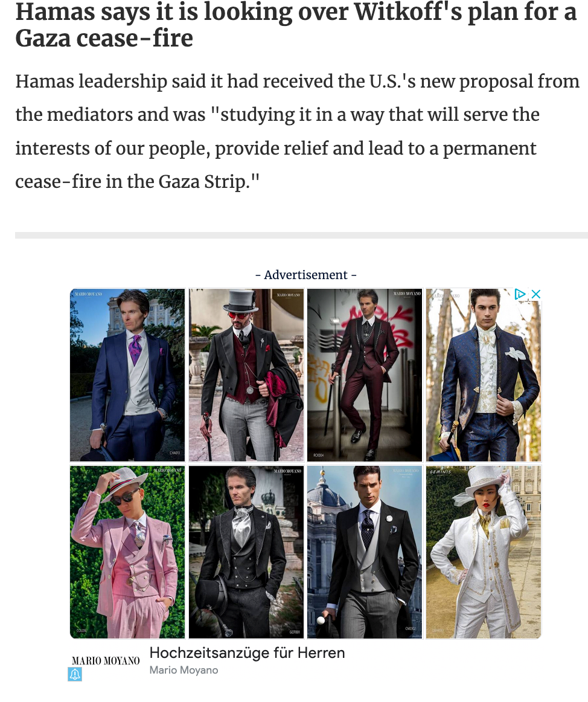The width and height of the screenshot is (588, 702).
Task: Open 'Hochzeitsanzüge für Herren' ad title
Action: point(247,652)
